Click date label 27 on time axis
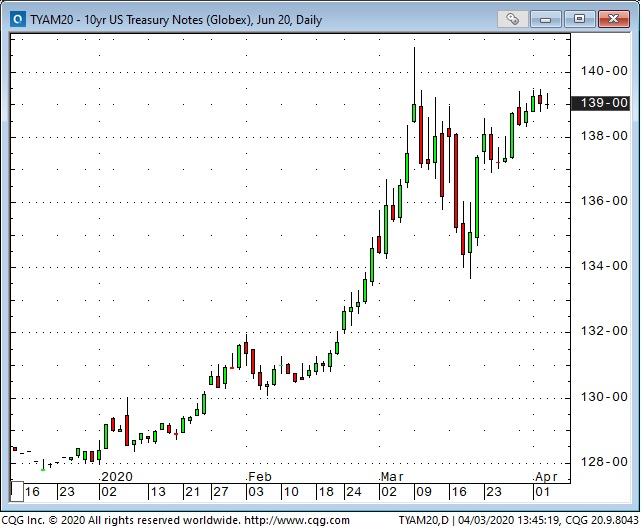This screenshot has width=642, height=528. (x=221, y=492)
